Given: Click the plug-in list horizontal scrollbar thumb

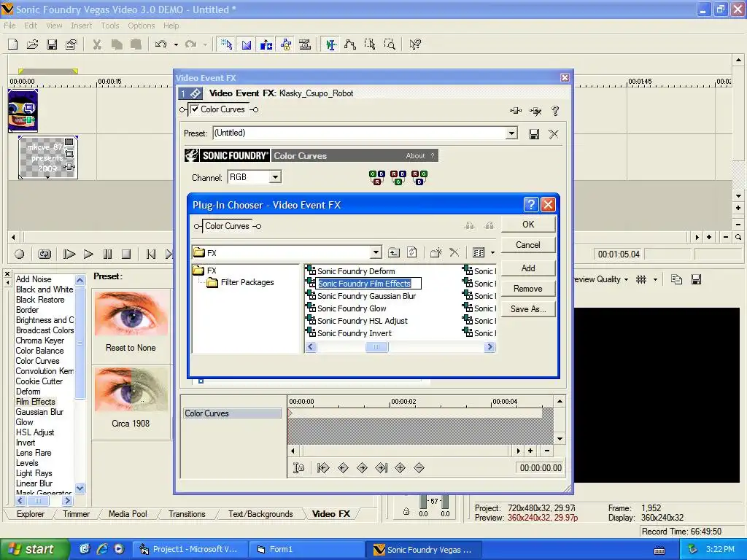Looking at the screenshot, I should (376, 347).
